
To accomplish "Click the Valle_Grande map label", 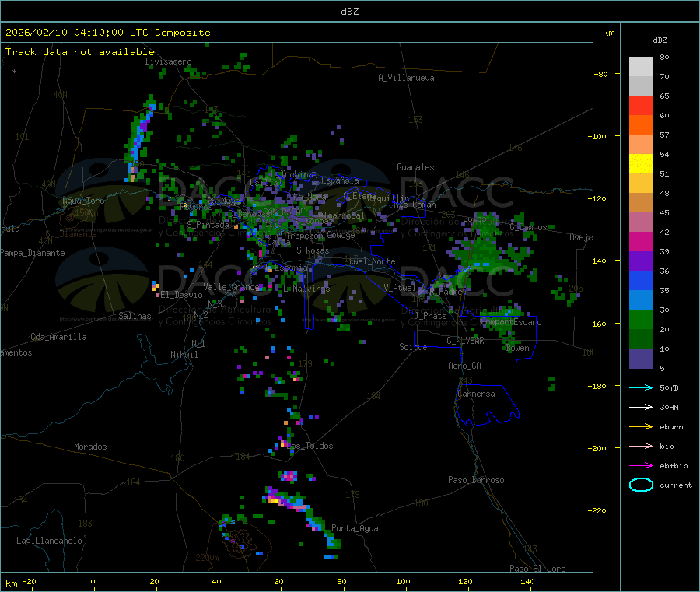I will coord(231,286).
